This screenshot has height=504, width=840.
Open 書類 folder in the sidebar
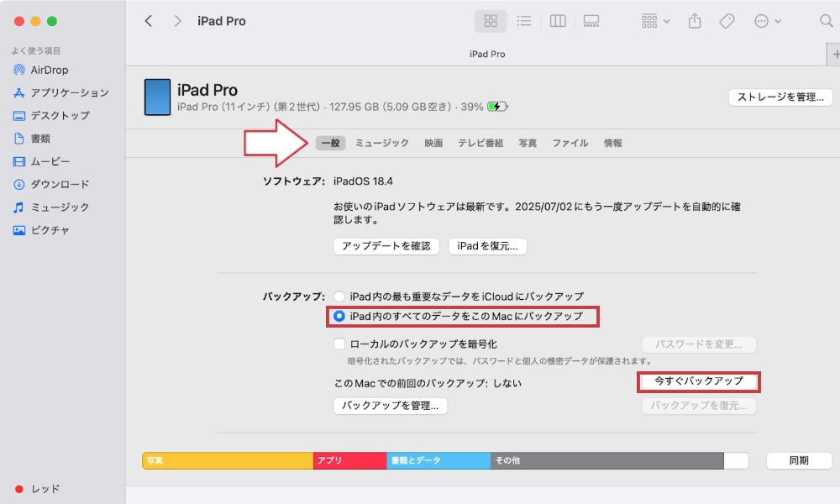[x=32, y=139]
